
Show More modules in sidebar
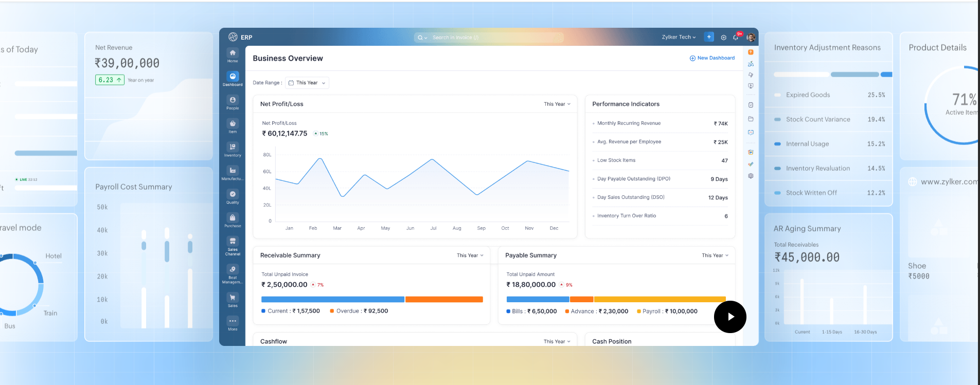tap(233, 324)
